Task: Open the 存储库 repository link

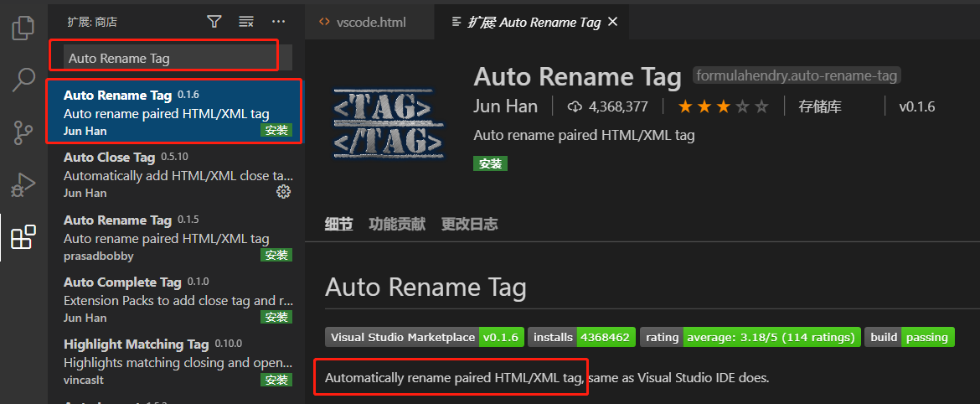Action: pyautogui.click(x=820, y=107)
